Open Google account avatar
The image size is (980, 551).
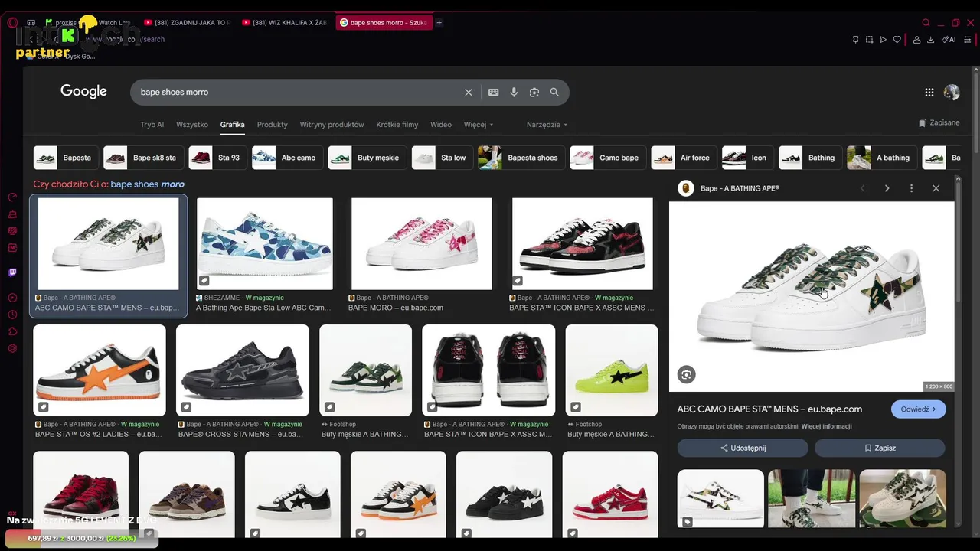[952, 92]
